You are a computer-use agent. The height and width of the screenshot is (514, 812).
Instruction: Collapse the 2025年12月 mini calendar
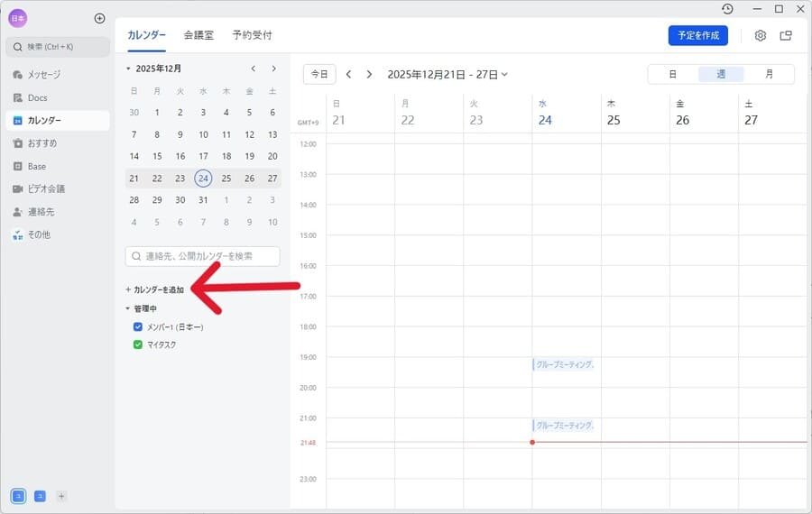click(128, 69)
